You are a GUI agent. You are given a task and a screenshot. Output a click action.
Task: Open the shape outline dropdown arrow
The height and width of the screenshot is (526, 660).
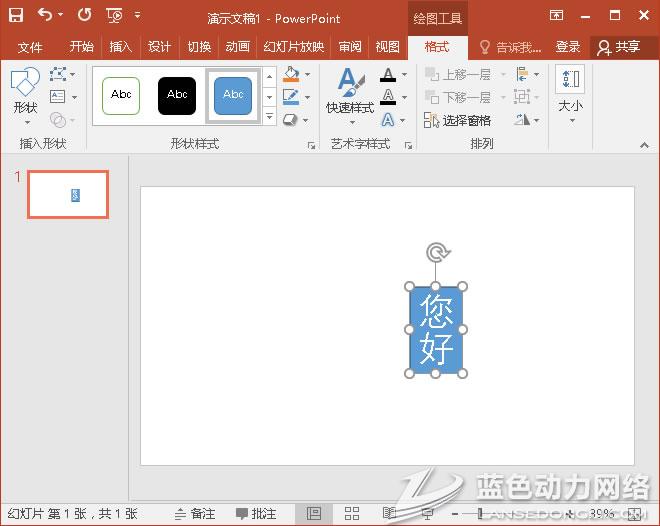pyautogui.click(x=307, y=97)
